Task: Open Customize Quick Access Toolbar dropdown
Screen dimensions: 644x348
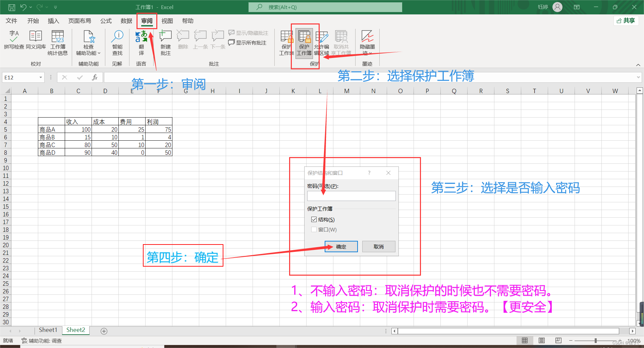Action: (x=55, y=7)
